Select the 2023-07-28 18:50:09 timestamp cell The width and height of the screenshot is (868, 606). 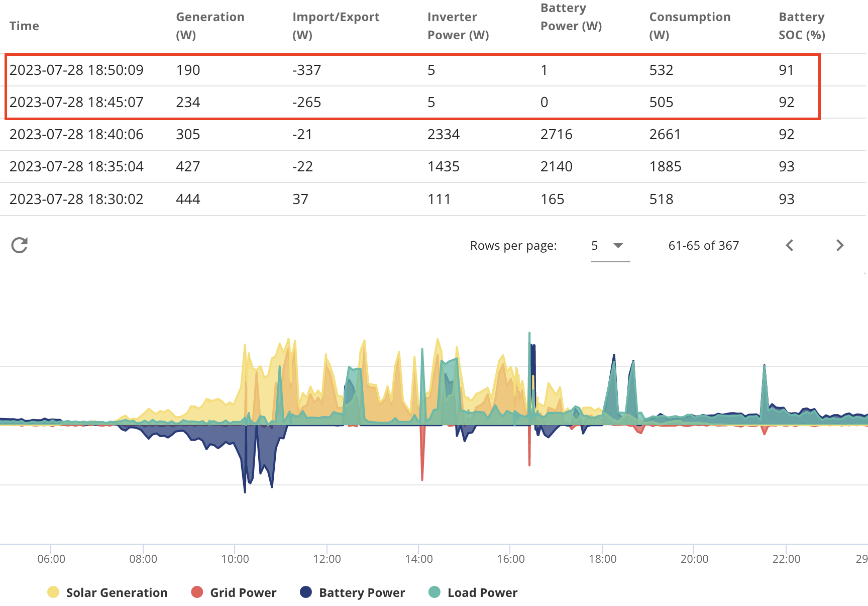pyautogui.click(x=76, y=70)
